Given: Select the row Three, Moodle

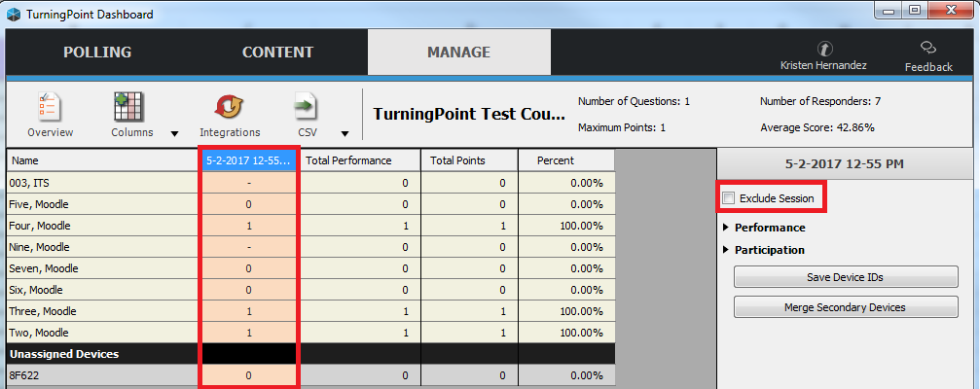Looking at the screenshot, I should [310, 311].
